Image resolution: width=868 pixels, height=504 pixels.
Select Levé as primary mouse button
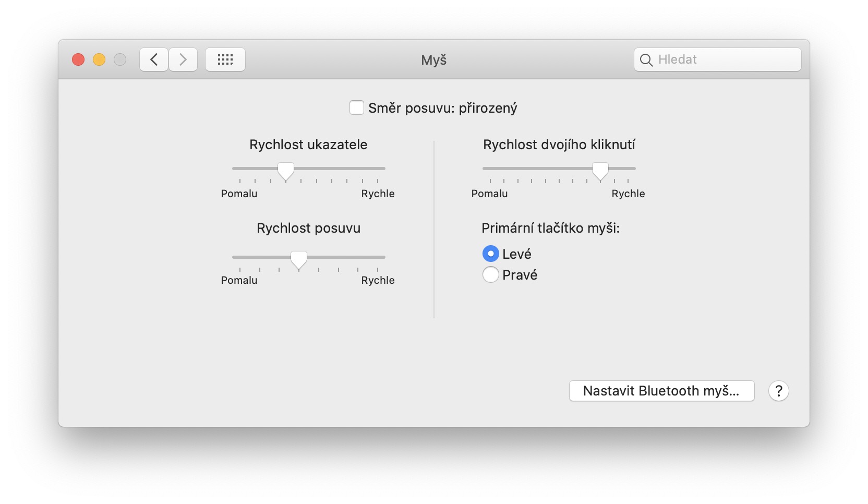click(x=491, y=254)
